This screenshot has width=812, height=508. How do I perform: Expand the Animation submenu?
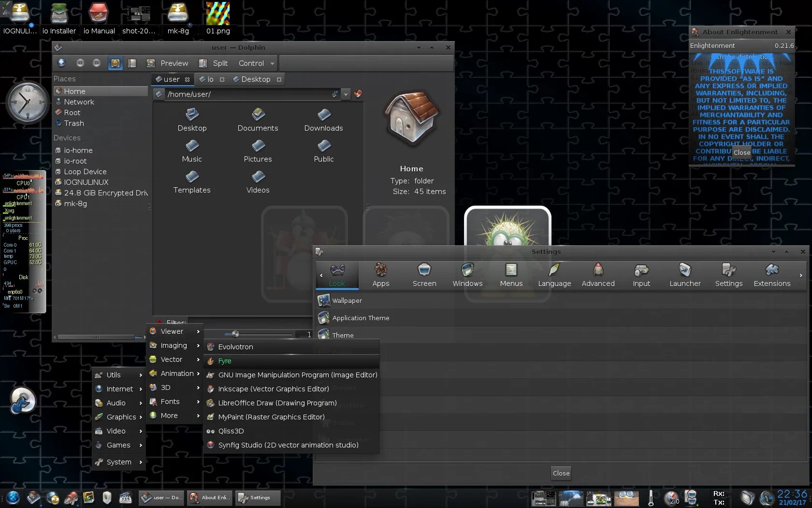tap(174, 374)
